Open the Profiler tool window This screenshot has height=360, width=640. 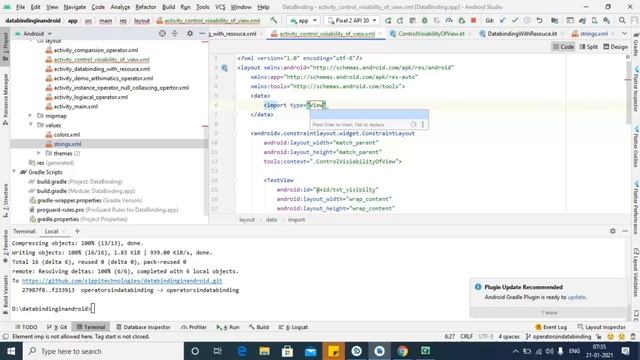click(194, 327)
